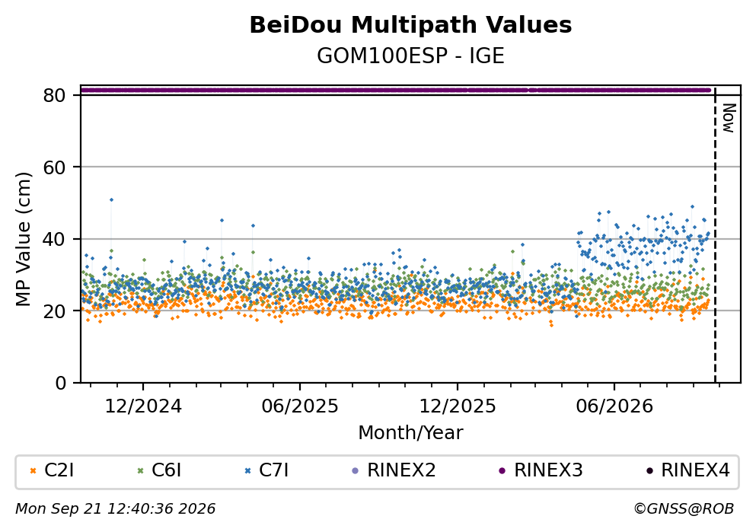Click the 'BeiDou Multipath Values' title
Viewport: 756px width, 532px height.
(x=410, y=25)
